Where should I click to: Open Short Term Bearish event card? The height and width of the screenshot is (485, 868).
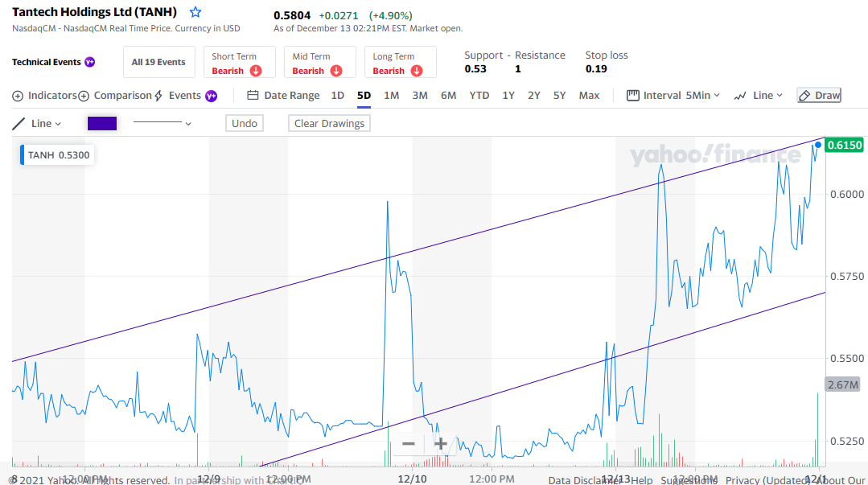[x=239, y=62]
